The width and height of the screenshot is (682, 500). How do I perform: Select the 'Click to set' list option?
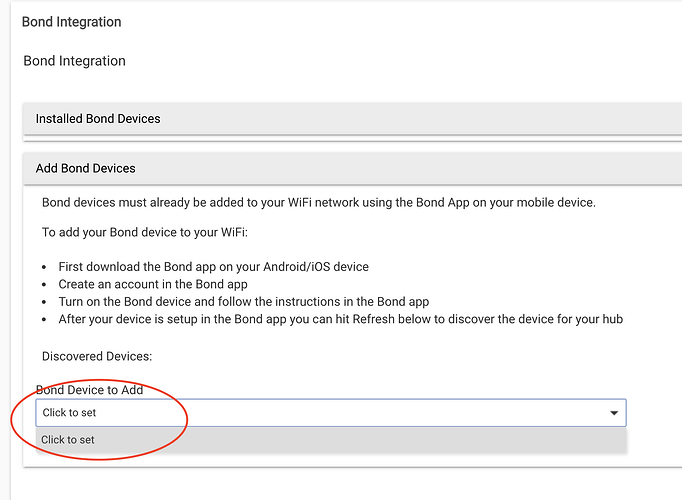331,440
